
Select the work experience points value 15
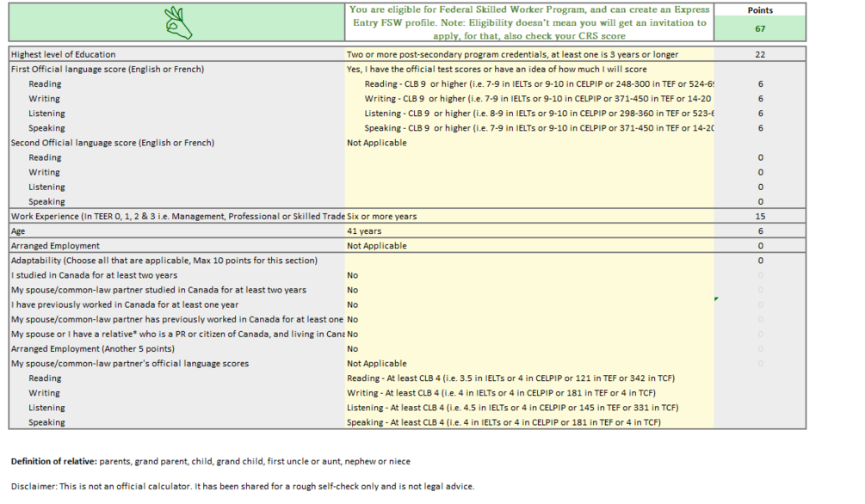coord(760,216)
